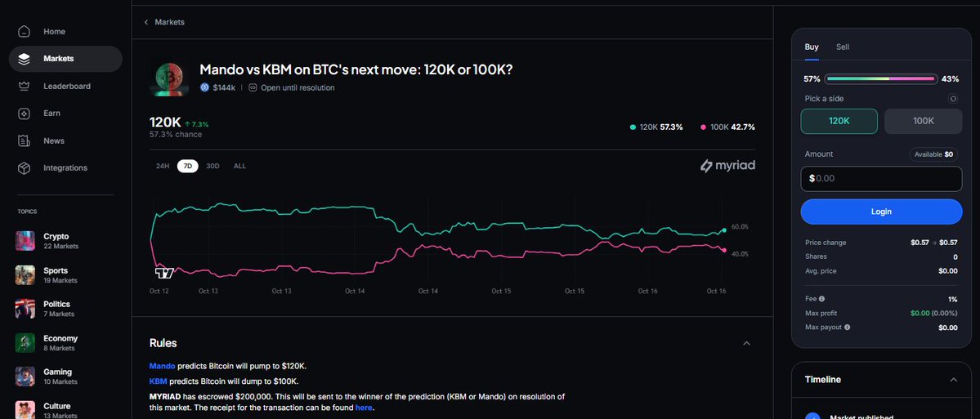Click the '$144k' volume text

click(224, 88)
